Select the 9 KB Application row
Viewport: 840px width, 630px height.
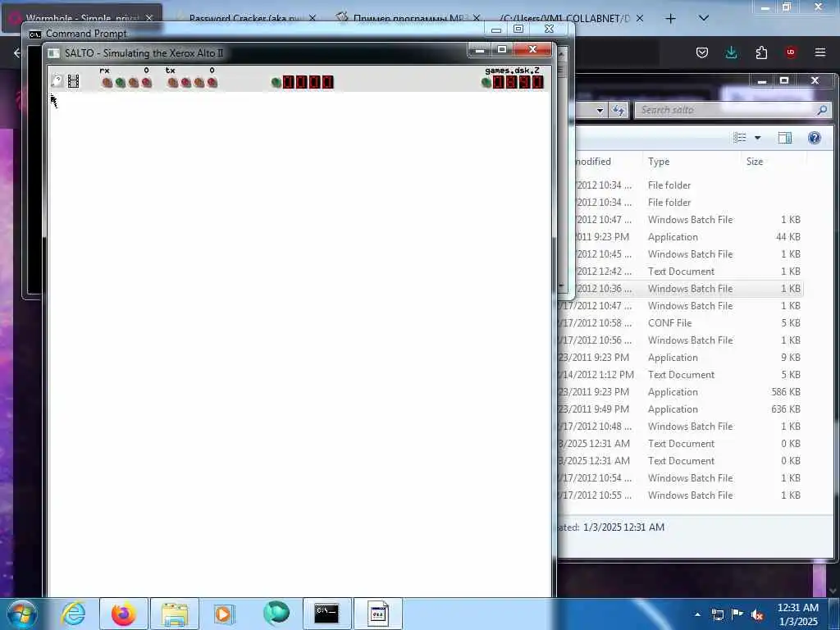click(x=680, y=358)
